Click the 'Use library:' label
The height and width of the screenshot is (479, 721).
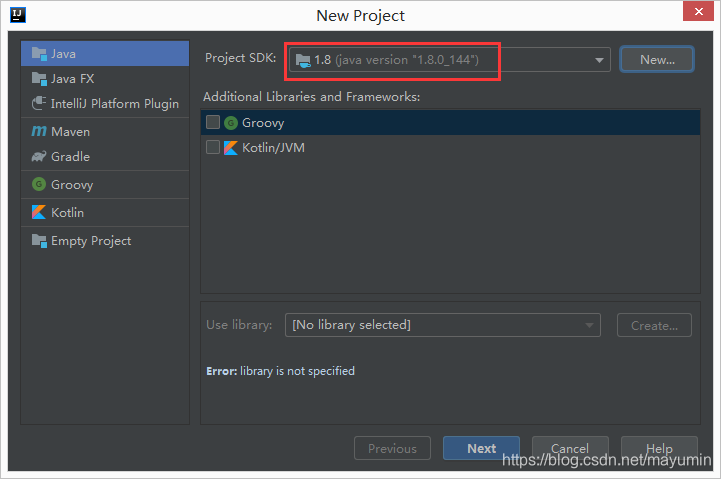239,325
